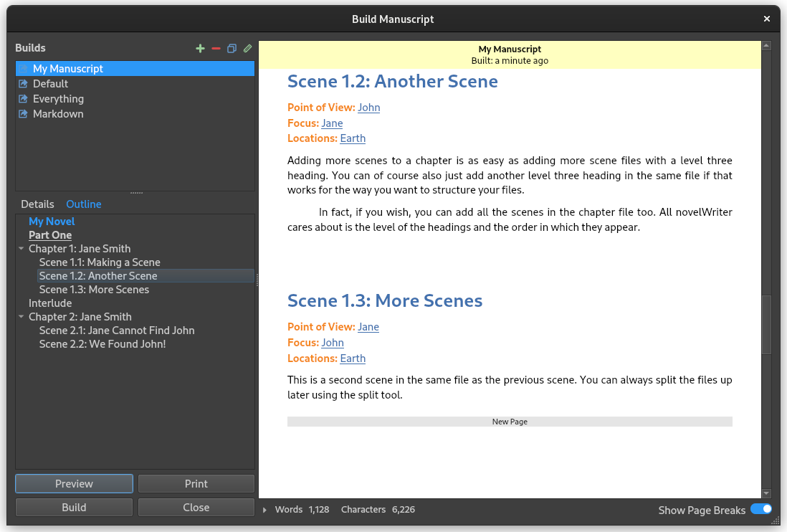787x532 pixels.
Task: Click the preview scrollbar down arrow
Action: 766,493
